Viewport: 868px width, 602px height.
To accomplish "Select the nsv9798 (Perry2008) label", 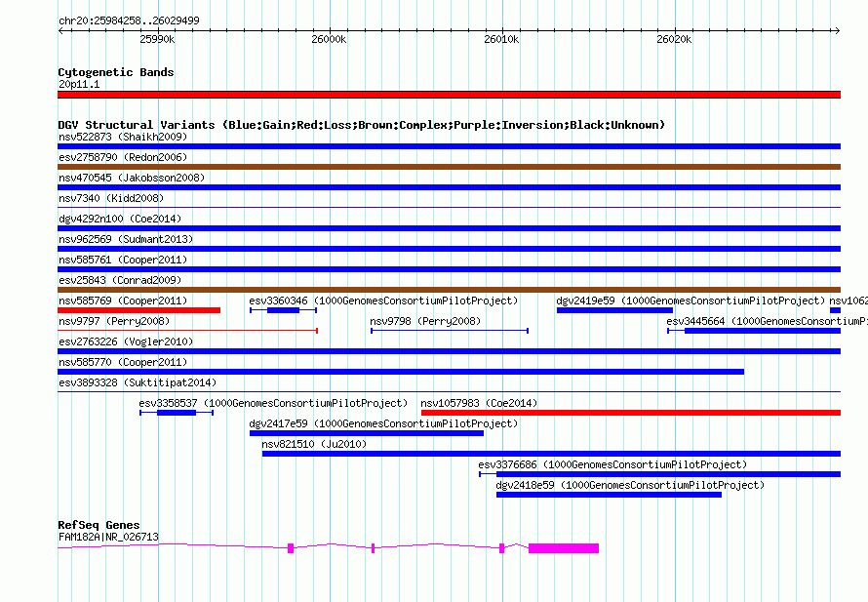I will click(x=425, y=321).
